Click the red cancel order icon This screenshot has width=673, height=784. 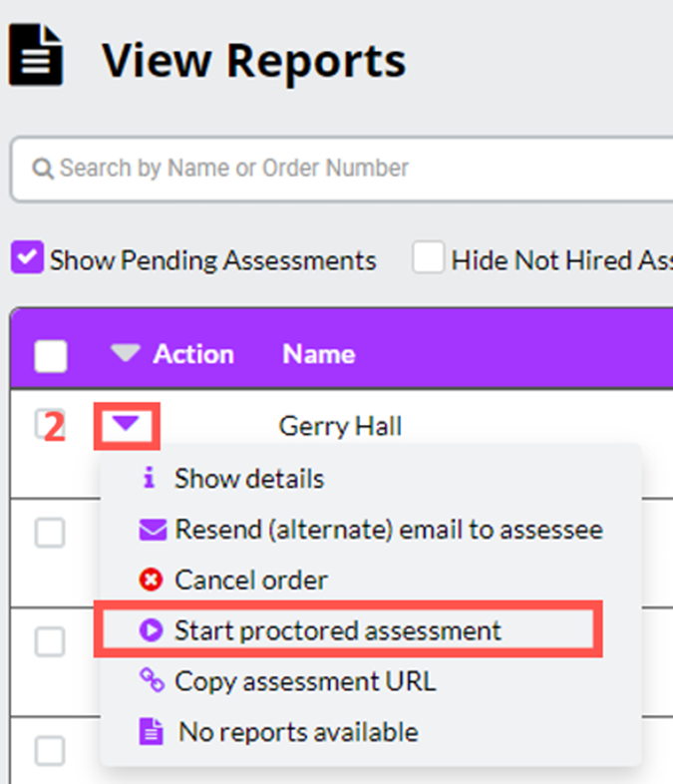pyautogui.click(x=152, y=580)
